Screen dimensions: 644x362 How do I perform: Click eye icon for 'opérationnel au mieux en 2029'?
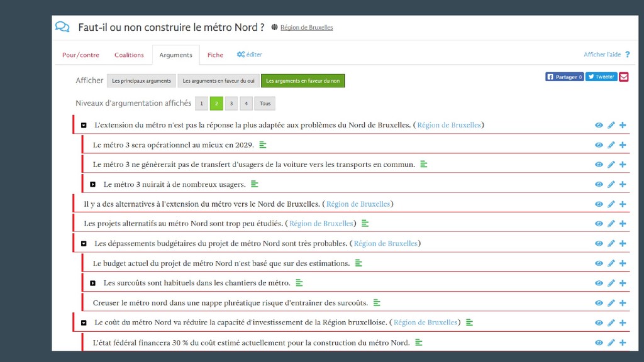click(599, 145)
